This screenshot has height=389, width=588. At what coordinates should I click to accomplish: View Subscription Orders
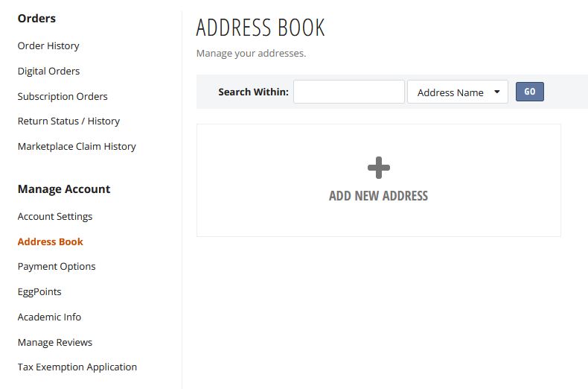pyautogui.click(x=63, y=97)
